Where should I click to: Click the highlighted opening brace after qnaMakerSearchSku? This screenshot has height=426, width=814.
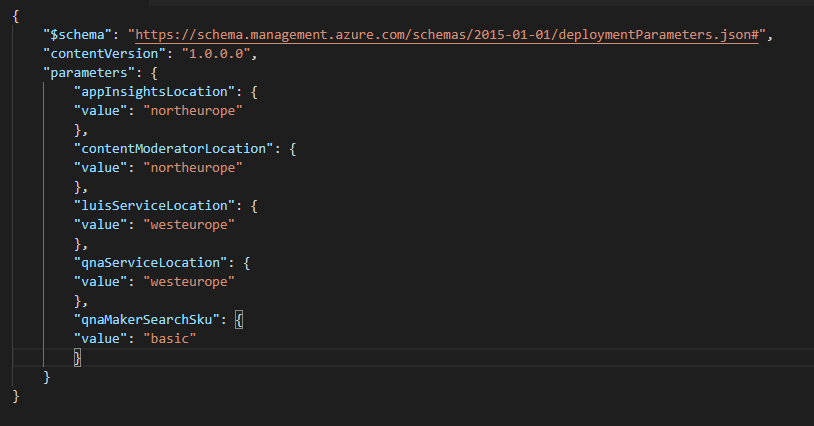[x=239, y=320]
